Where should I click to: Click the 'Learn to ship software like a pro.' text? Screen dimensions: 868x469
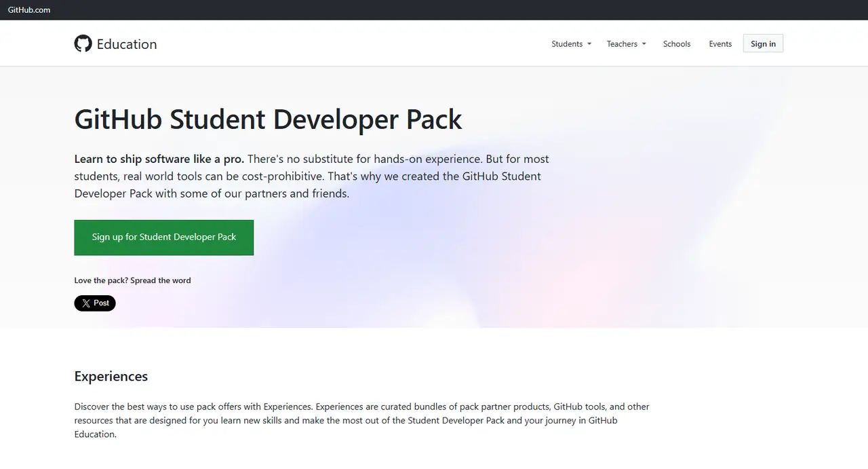[x=159, y=159]
